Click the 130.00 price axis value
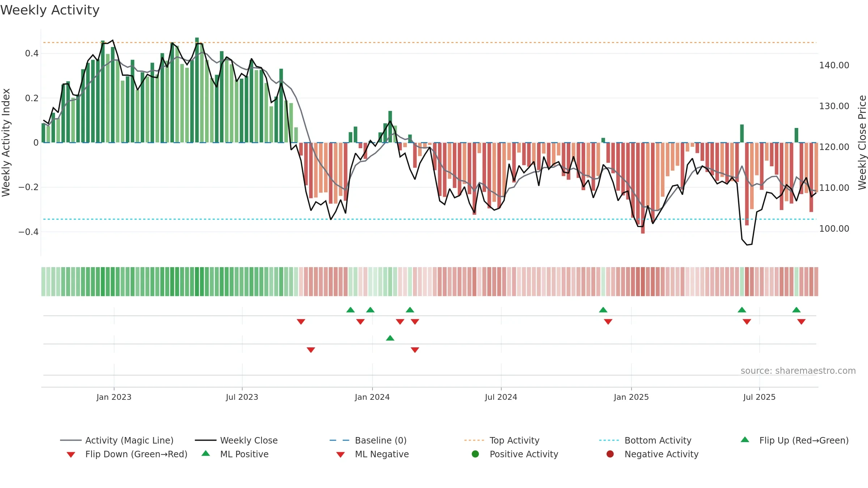 tap(834, 106)
